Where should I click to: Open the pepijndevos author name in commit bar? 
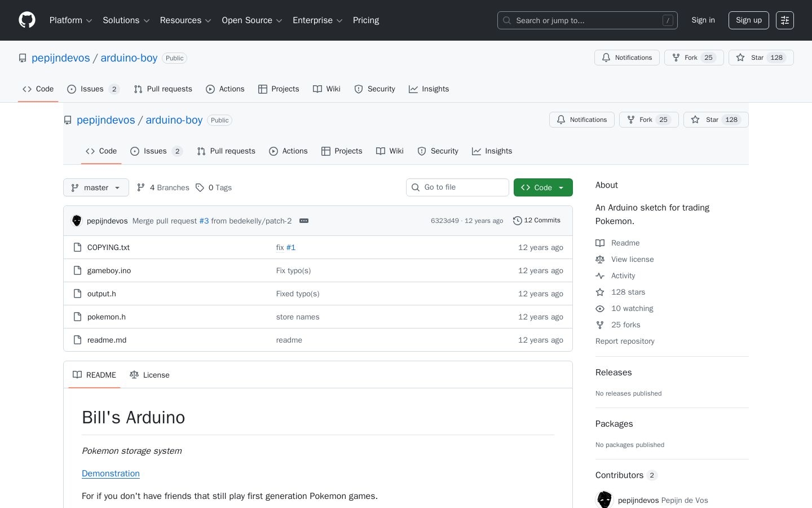[107, 221]
